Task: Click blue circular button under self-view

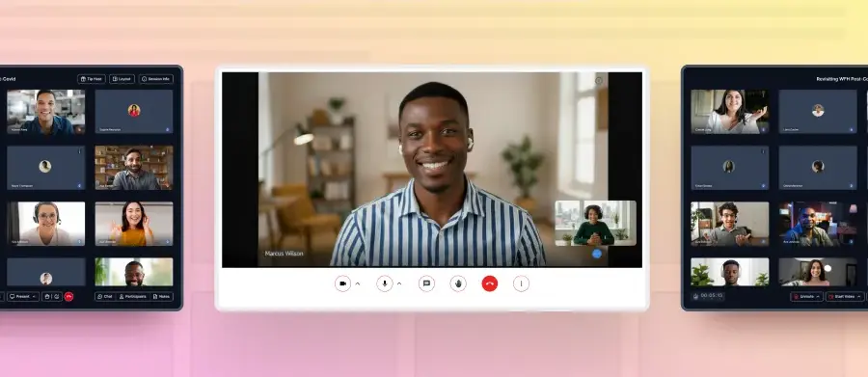Action: [x=597, y=254]
